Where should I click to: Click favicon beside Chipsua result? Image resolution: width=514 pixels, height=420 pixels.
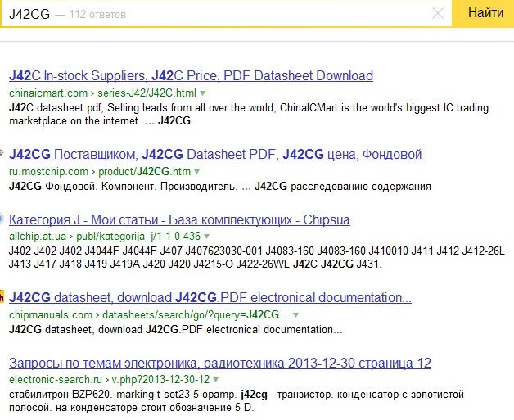coord(2,219)
